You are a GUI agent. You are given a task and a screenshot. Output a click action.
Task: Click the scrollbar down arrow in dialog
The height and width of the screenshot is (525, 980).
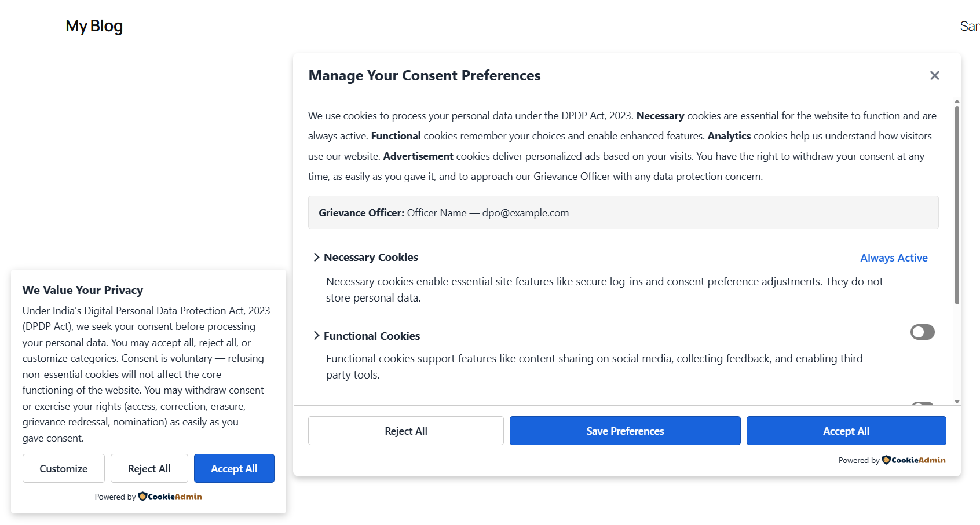957,401
